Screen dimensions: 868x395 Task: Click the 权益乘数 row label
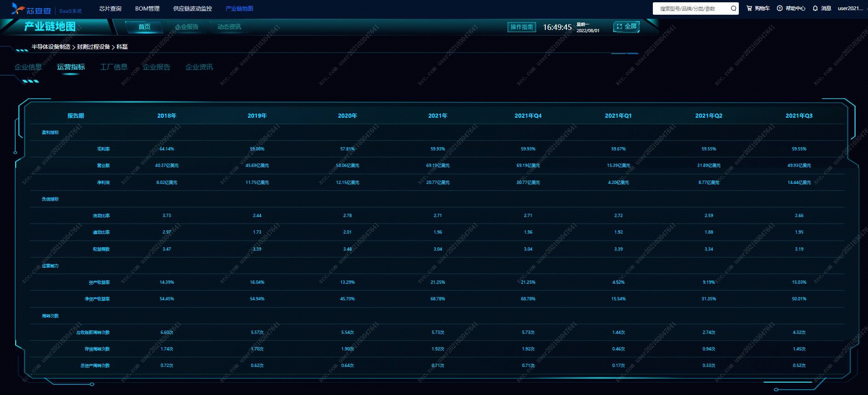point(101,249)
